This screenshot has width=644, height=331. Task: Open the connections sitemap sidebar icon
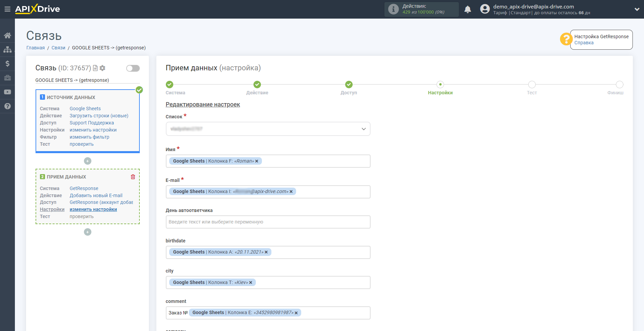click(7, 49)
